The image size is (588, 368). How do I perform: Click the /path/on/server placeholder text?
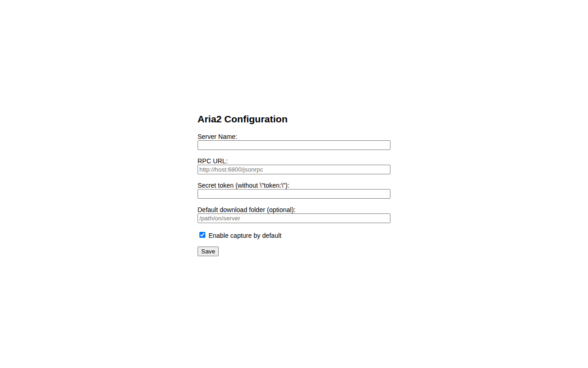click(220, 218)
